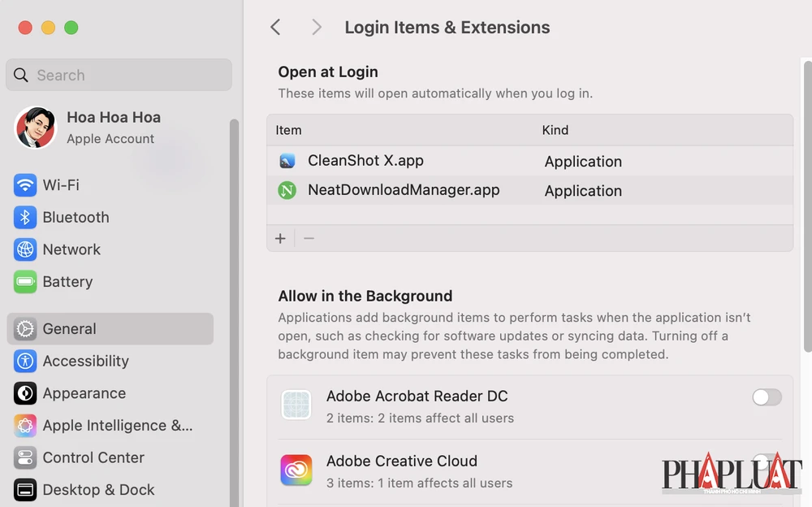Toggle Adobe Acrobat Reader DC background switch
This screenshot has width=812, height=507.
767,397
